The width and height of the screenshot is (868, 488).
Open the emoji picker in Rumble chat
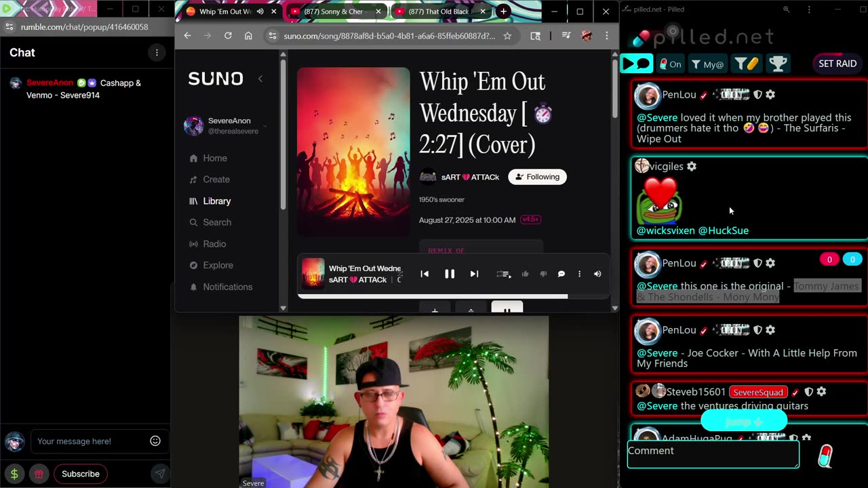click(x=155, y=441)
